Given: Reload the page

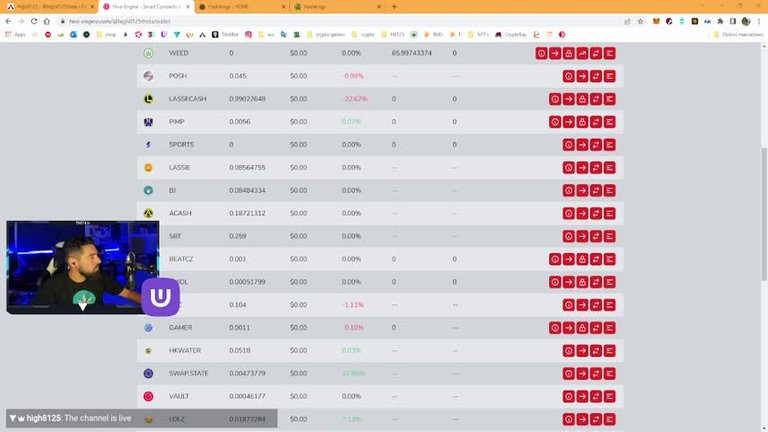Looking at the screenshot, I should [34, 21].
